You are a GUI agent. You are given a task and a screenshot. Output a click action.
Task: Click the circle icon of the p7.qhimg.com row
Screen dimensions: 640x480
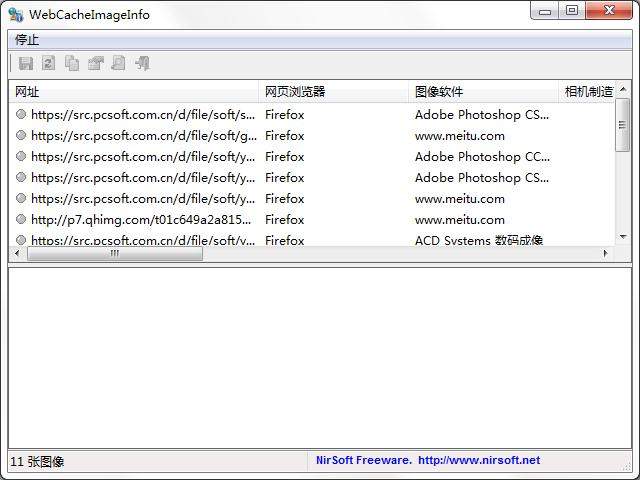tap(21, 219)
